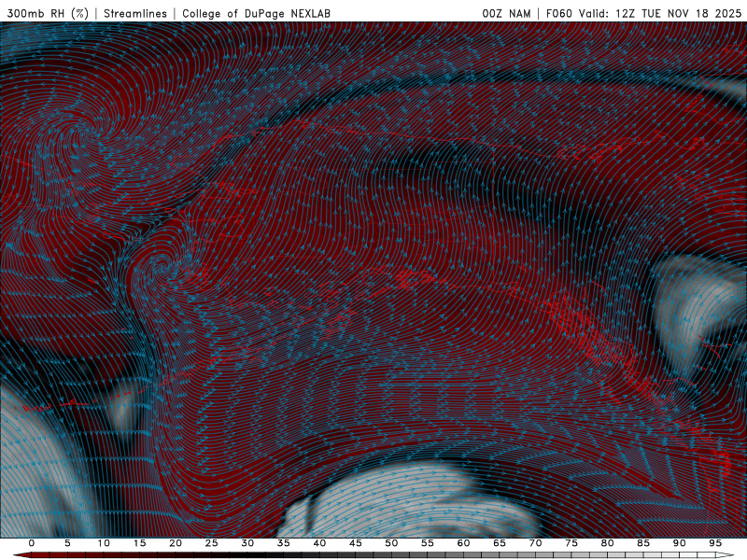Click the white right arrow tip of the color bar

(x=726, y=555)
